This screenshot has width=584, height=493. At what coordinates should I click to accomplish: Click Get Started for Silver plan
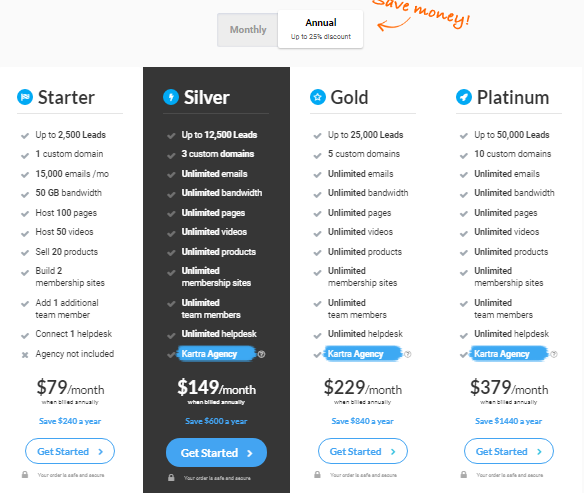(216, 453)
